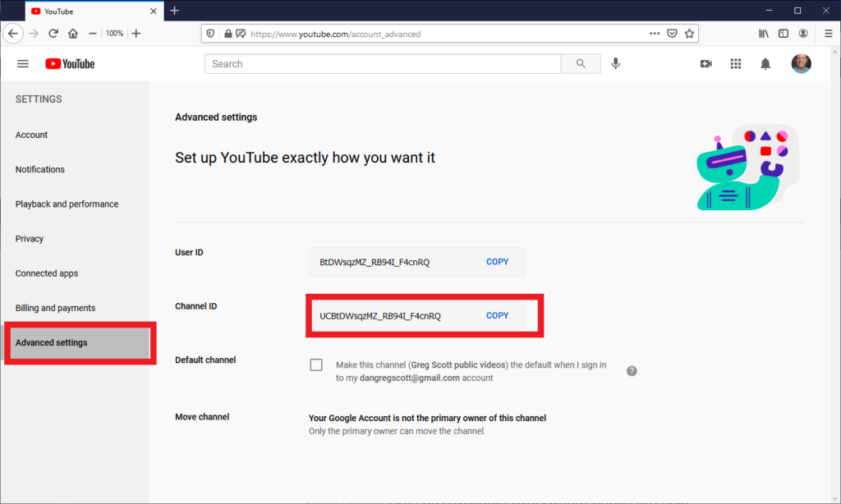Open the Firefox application menu
Image resolution: width=841 pixels, height=504 pixels.
pos(828,33)
